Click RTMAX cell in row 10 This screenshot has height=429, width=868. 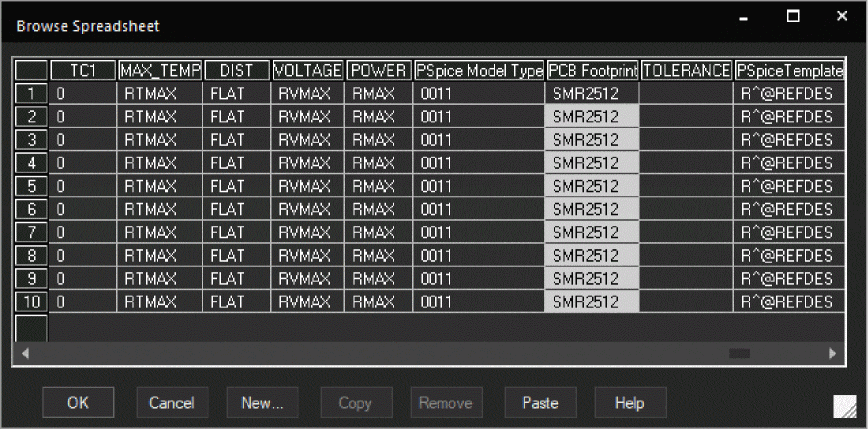click(x=160, y=302)
